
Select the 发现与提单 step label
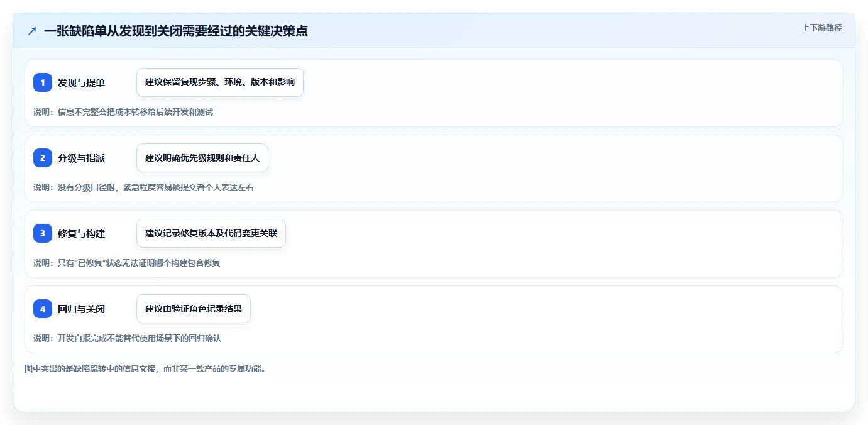click(81, 82)
